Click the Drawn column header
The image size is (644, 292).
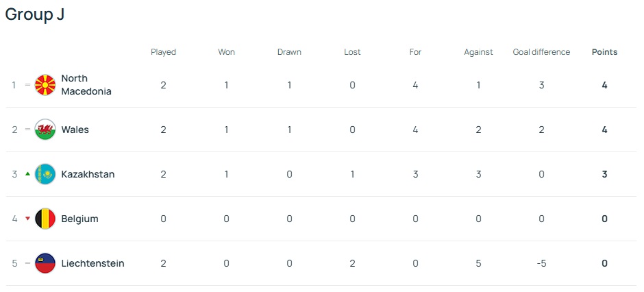tap(289, 52)
